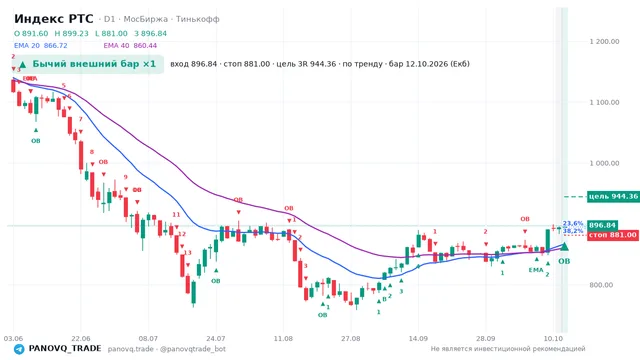640x360 pixels.
Task: Click the Индекс РТС chart title
Action: pyautogui.click(x=53, y=19)
